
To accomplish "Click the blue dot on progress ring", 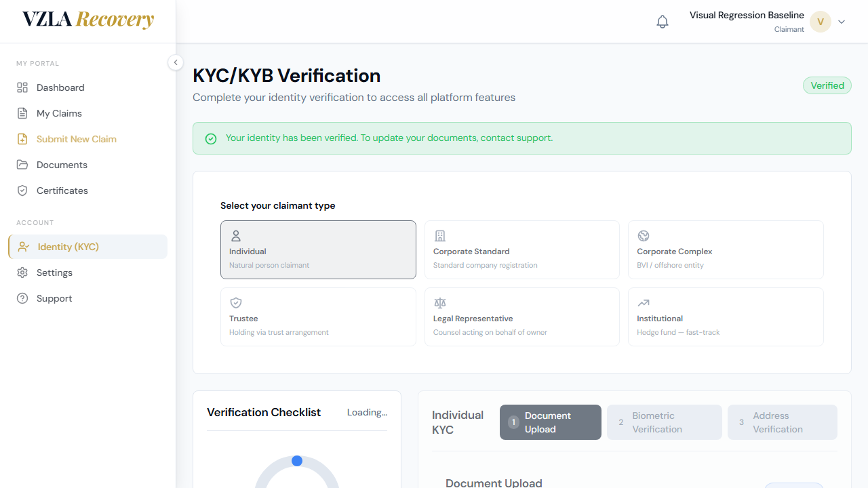I will (x=296, y=461).
